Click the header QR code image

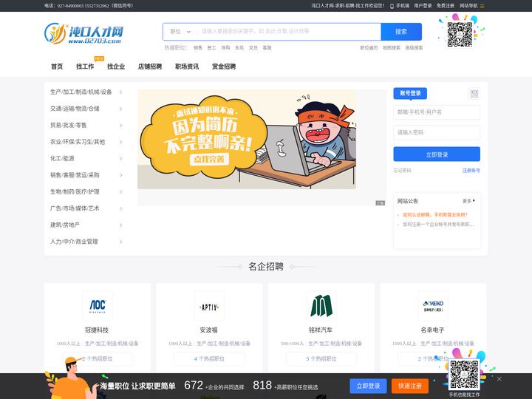click(460, 34)
